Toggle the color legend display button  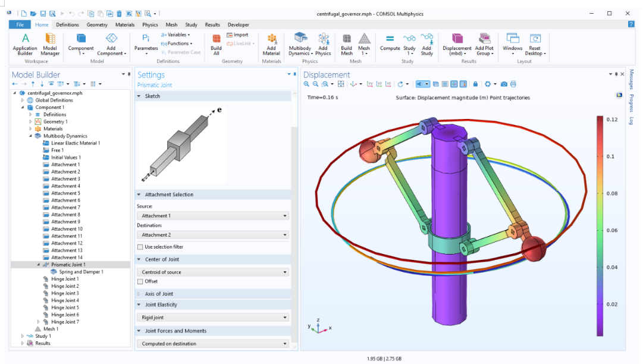463,84
